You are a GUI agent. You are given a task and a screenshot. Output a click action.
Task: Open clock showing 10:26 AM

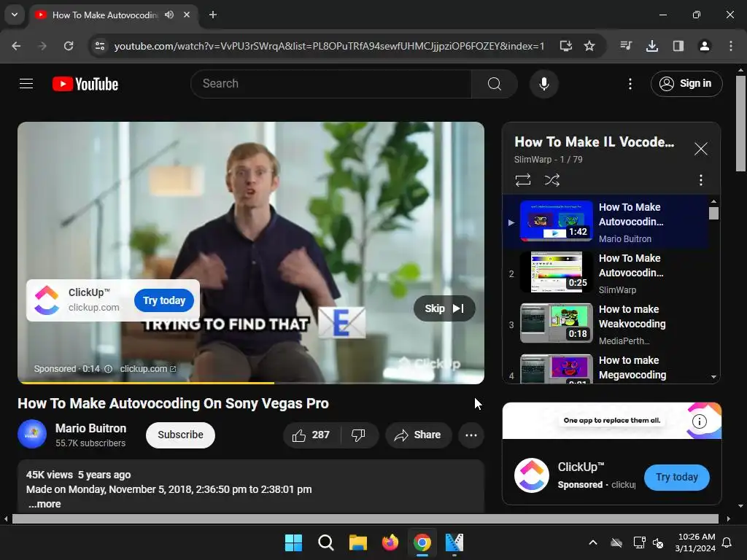pyautogui.click(x=695, y=542)
